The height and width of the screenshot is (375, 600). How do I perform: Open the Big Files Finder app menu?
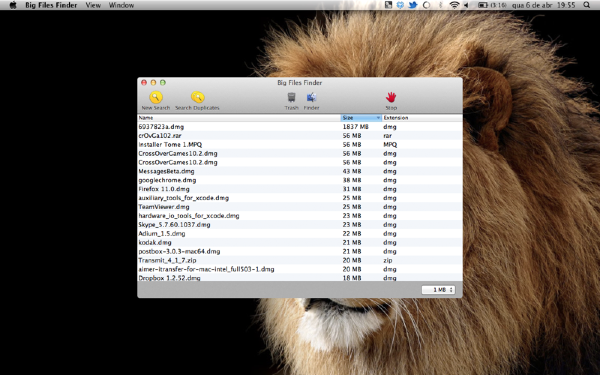coord(51,5)
